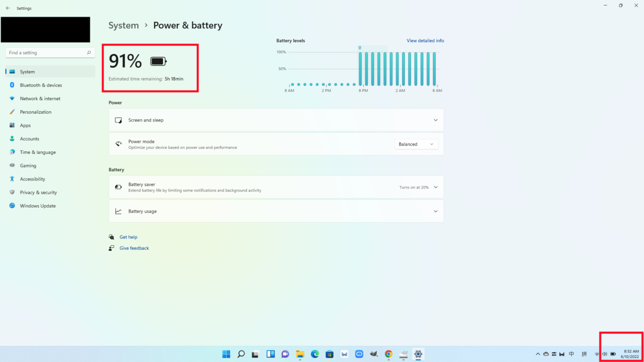Open Microsoft Store from the taskbar
Image resolution: width=644 pixels, height=362 pixels.
point(330,354)
